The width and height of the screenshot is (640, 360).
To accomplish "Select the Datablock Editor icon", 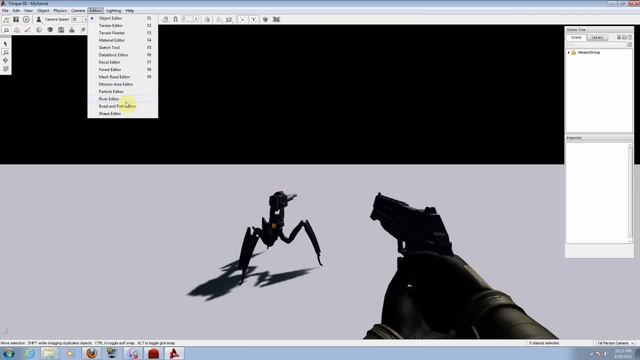I will tap(61, 30).
